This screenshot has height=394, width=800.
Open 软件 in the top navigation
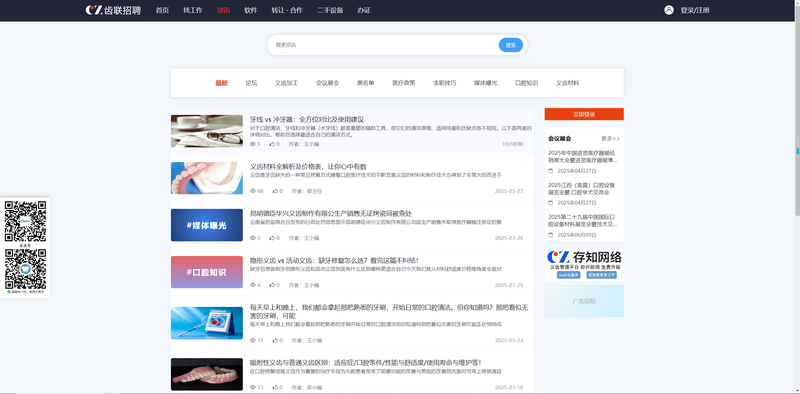point(251,10)
